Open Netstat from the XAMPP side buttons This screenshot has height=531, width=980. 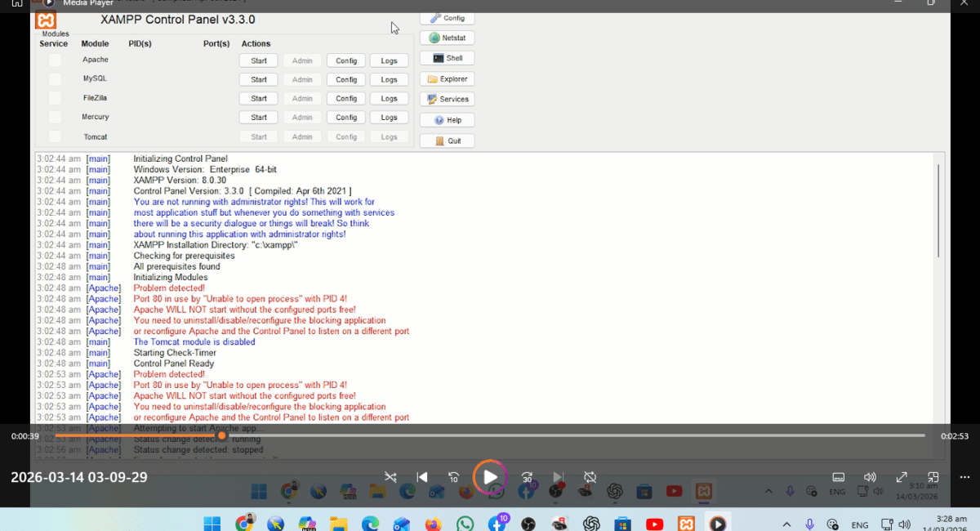447,38
